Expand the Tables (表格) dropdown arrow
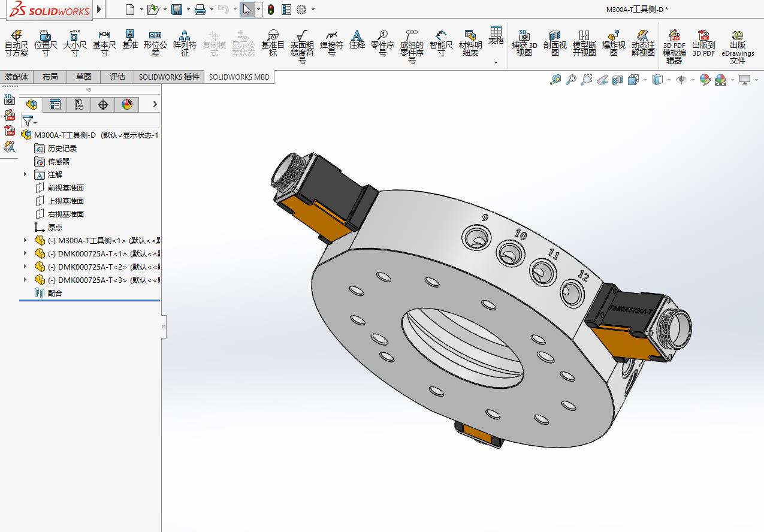This screenshot has height=532, width=764. (496, 62)
